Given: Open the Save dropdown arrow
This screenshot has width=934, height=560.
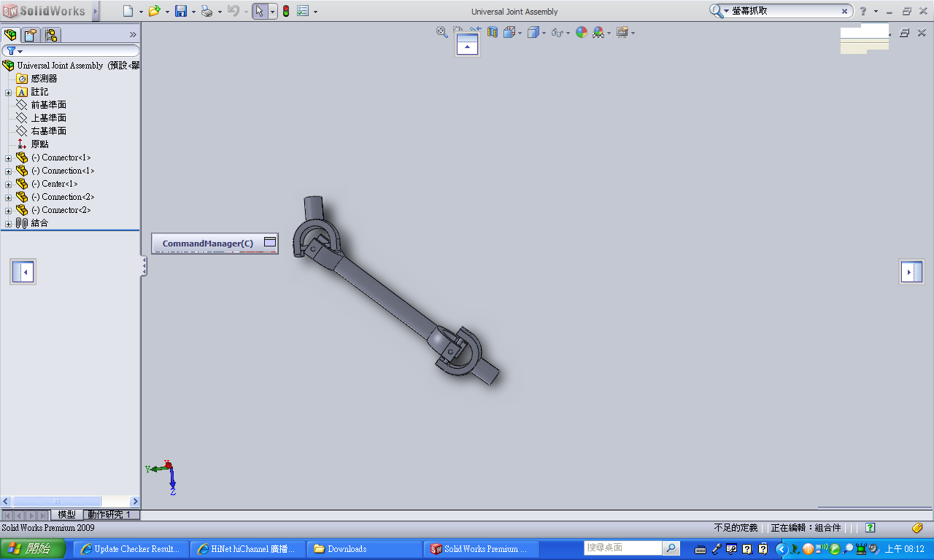Looking at the screenshot, I should tap(193, 12).
